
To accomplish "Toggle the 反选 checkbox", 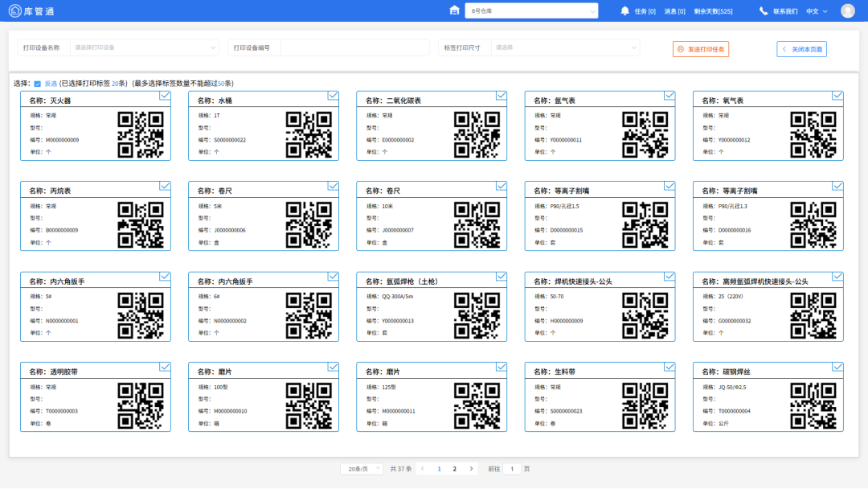I will click(37, 84).
